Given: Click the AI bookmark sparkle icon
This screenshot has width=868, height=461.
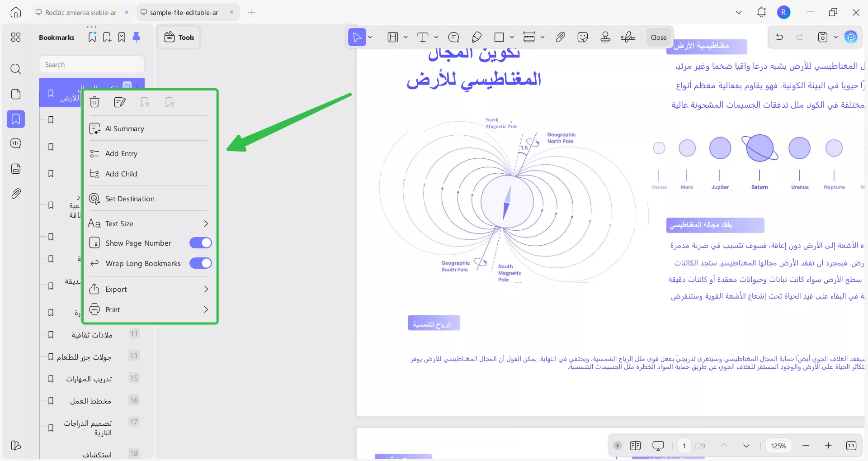Looking at the screenshot, I should 92,37.
